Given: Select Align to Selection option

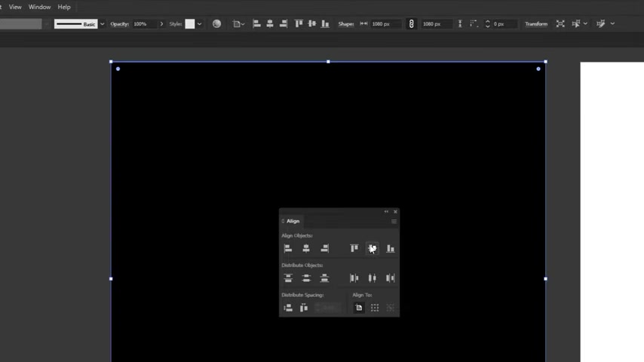Looking at the screenshot, I should (x=375, y=308).
